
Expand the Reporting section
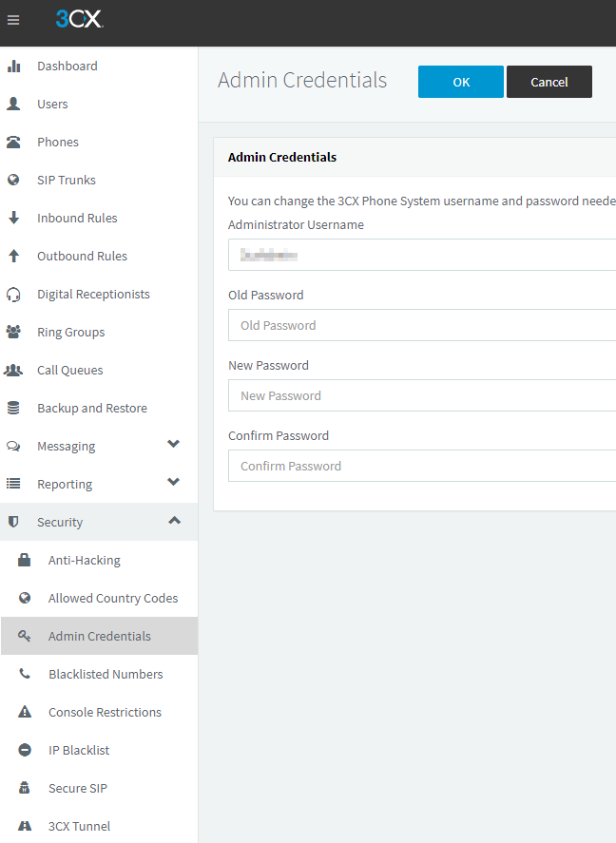click(173, 482)
